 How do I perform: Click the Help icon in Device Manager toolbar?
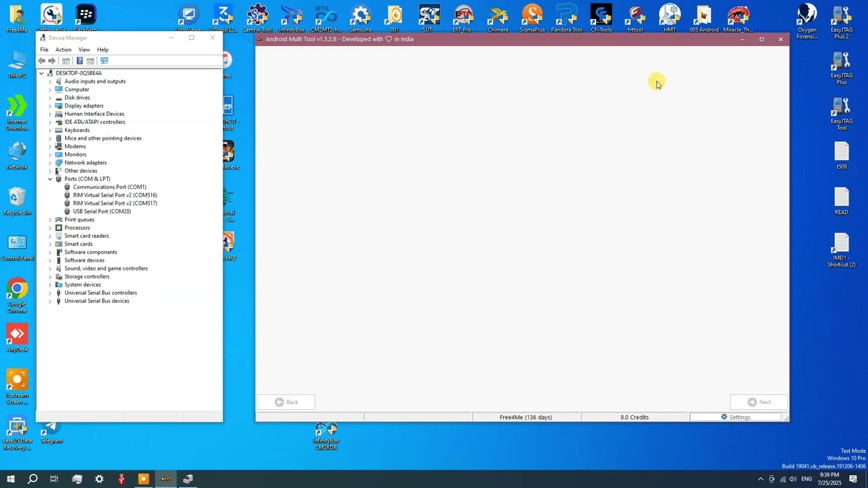(79, 61)
